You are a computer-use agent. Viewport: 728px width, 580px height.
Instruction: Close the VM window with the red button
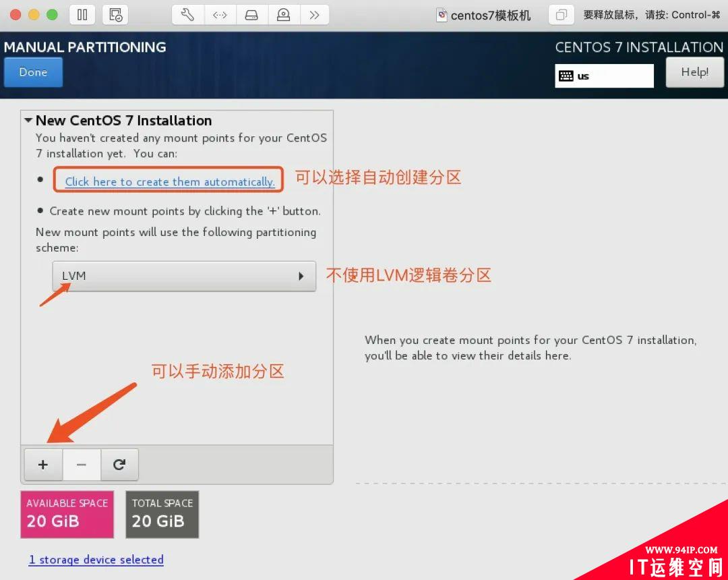(x=16, y=15)
